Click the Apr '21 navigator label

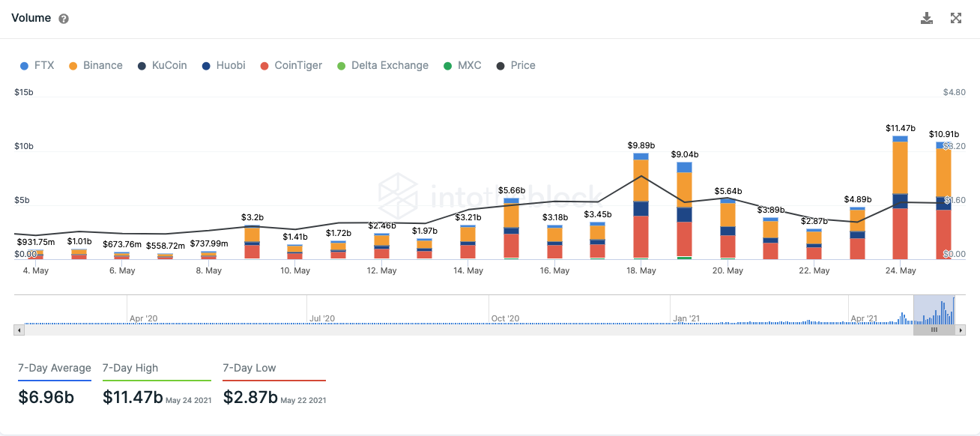click(864, 318)
